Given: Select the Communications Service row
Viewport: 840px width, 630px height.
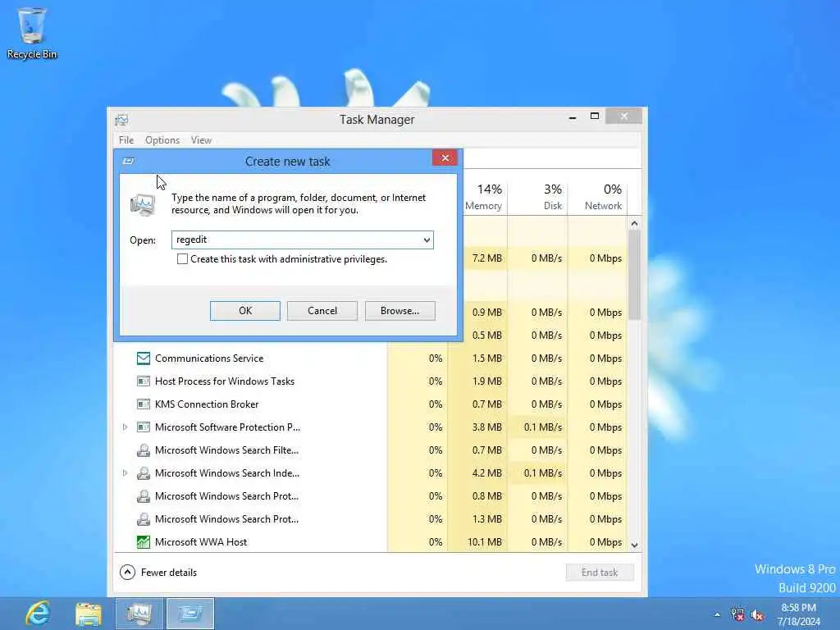Looking at the screenshot, I should tap(371, 358).
